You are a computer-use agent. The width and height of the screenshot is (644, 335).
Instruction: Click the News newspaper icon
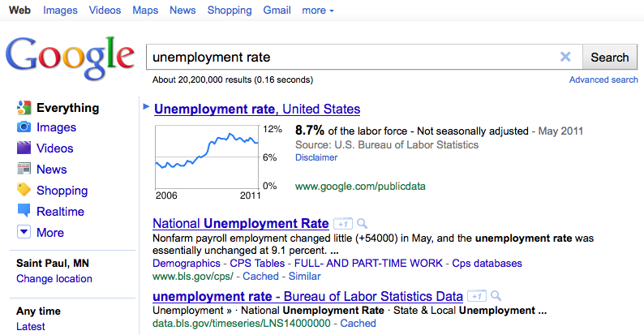pyautogui.click(x=24, y=169)
